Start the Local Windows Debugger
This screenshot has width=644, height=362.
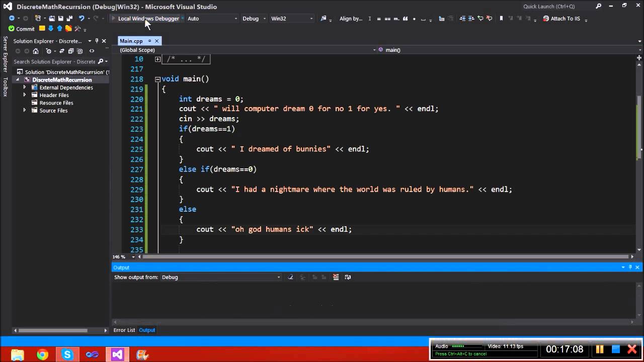145,19
